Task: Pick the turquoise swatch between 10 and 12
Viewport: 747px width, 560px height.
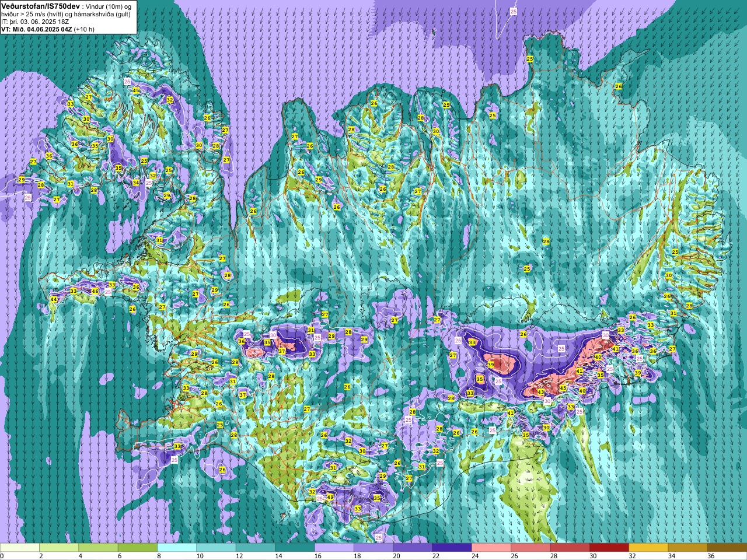Action: [216, 548]
